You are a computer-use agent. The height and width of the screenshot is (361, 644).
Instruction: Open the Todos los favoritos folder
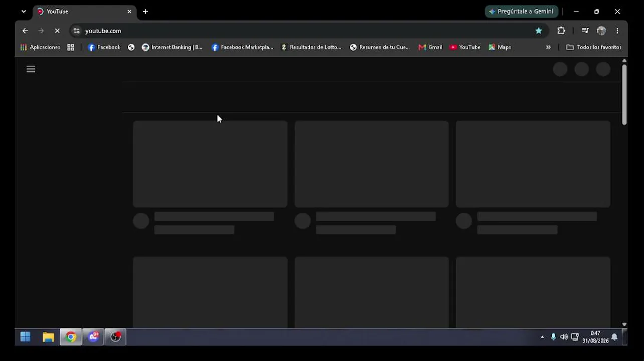click(594, 47)
